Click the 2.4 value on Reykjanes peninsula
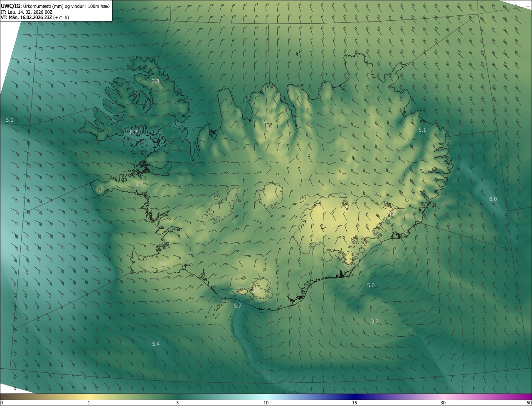532x406 pixels. click(162, 264)
